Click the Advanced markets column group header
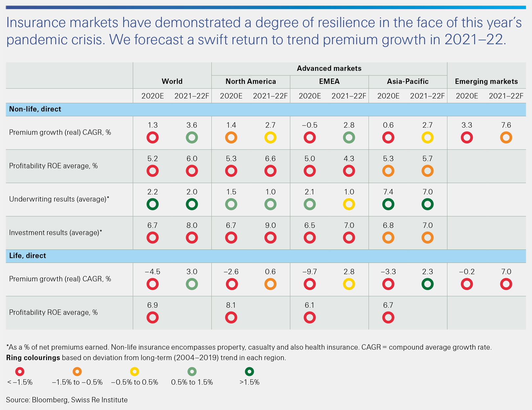Viewport: 532px width, 410px height. (x=329, y=68)
